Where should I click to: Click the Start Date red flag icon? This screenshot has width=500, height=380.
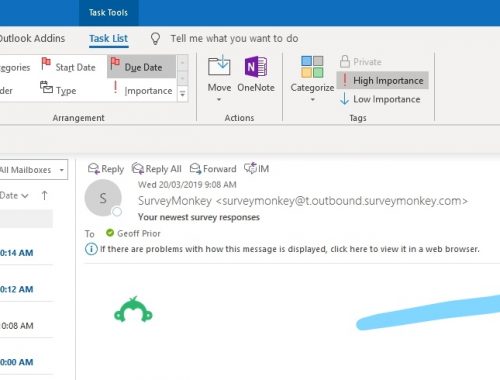(x=46, y=63)
